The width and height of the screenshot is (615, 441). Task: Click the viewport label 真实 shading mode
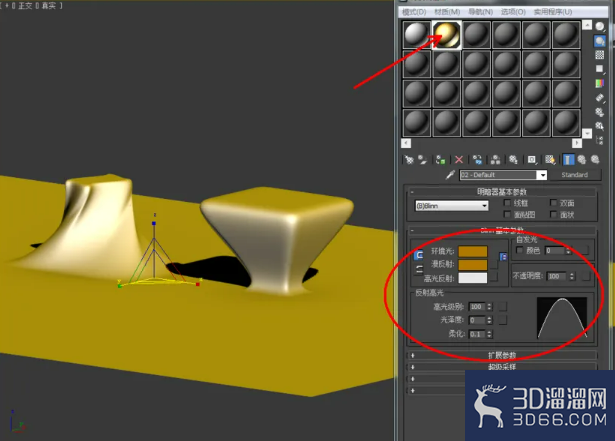(x=49, y=6)
